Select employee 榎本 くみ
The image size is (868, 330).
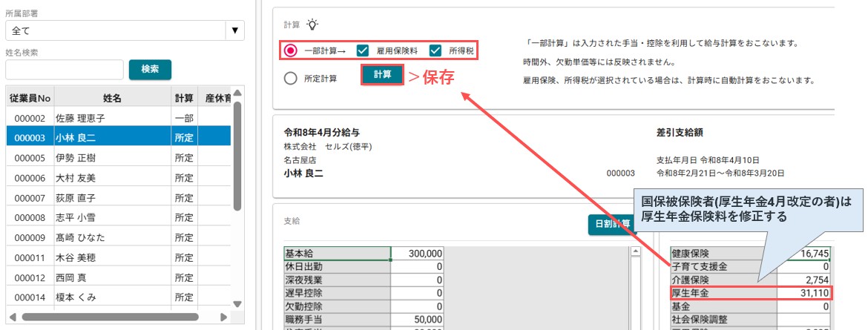(x=119, y=298)
